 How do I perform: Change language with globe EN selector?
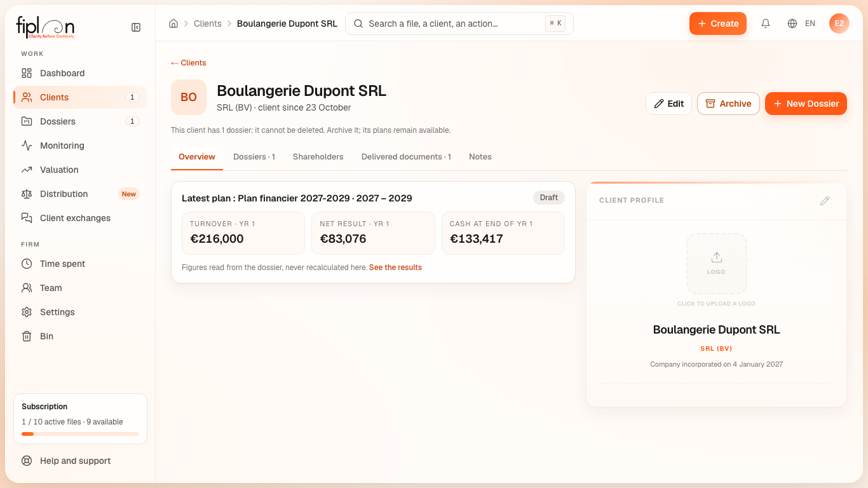tap(801, 24)
